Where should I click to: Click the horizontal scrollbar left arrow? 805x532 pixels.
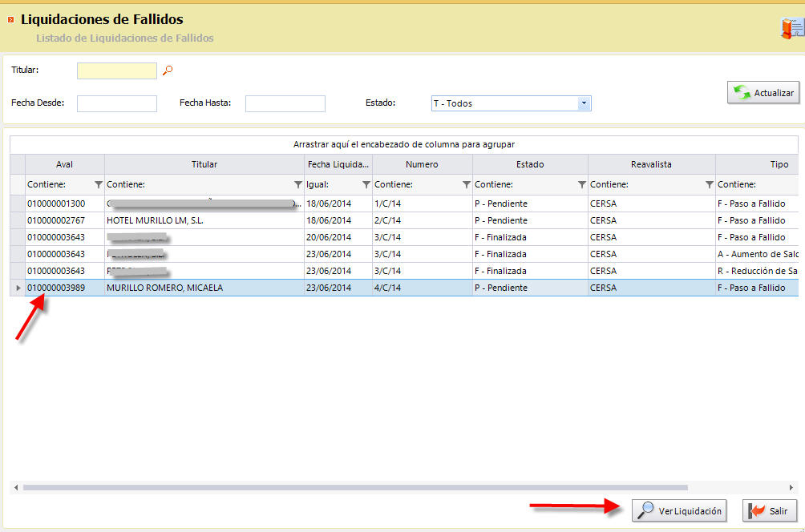[16, 487]
